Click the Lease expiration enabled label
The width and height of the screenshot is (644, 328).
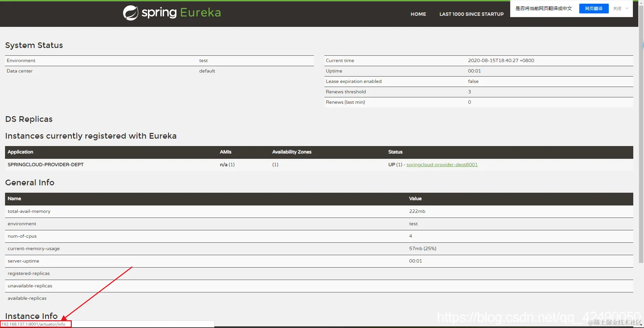(354, 81)
